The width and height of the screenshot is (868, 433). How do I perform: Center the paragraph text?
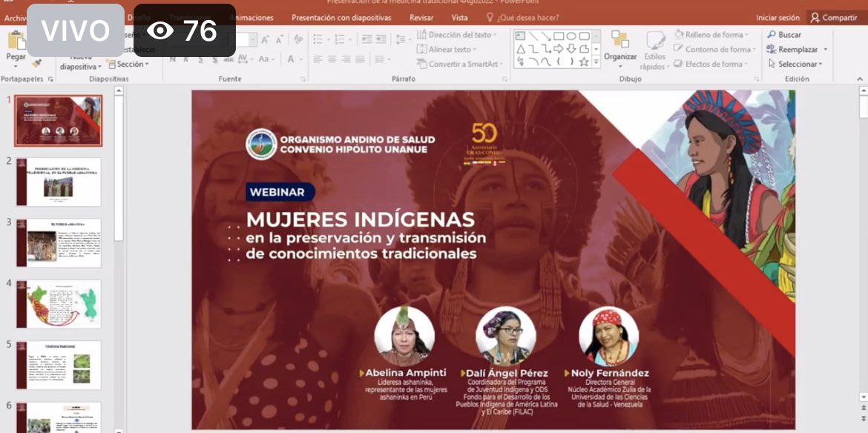tap(332, 59)
